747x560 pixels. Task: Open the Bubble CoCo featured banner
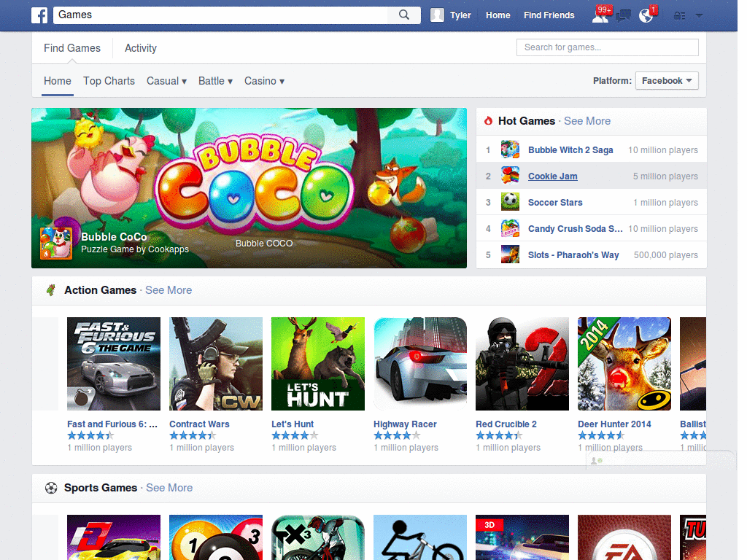tap(249, 188)
